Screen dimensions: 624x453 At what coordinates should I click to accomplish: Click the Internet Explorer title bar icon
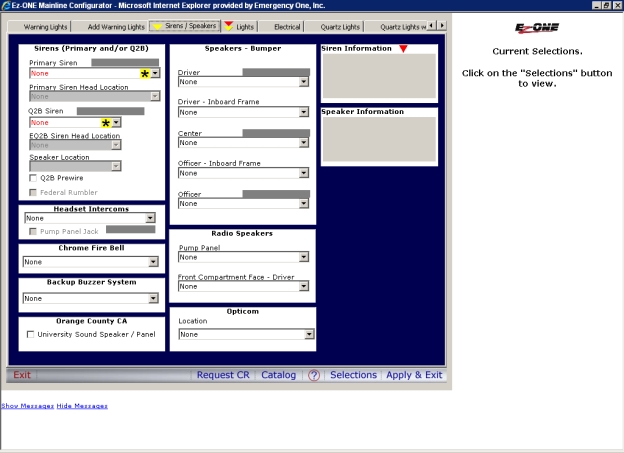(6, 6)
